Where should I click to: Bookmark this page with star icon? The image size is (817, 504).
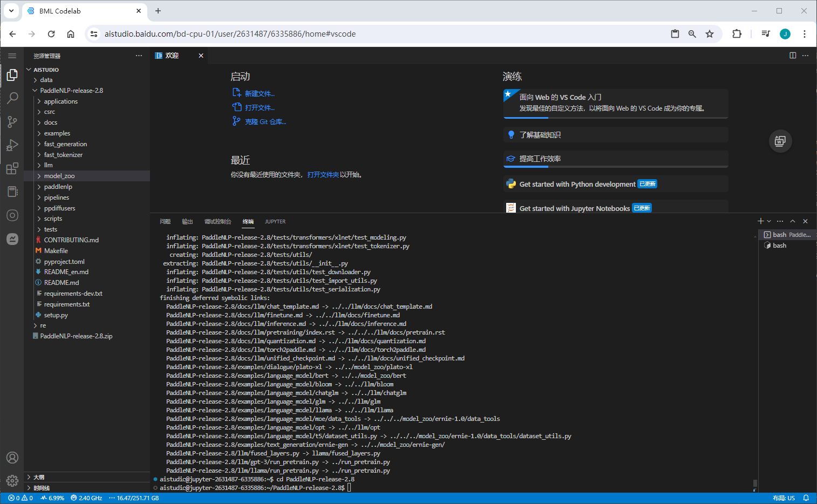coord(710,34)
